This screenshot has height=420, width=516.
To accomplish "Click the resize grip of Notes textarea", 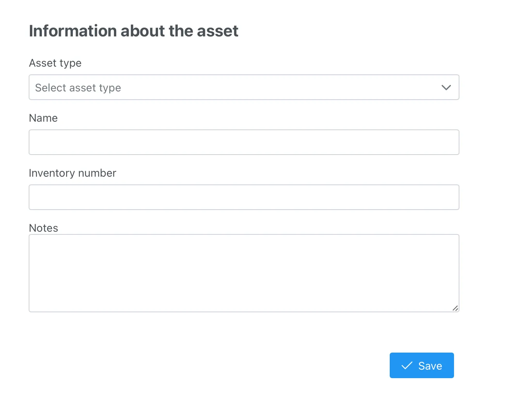I will click(455, 308).
